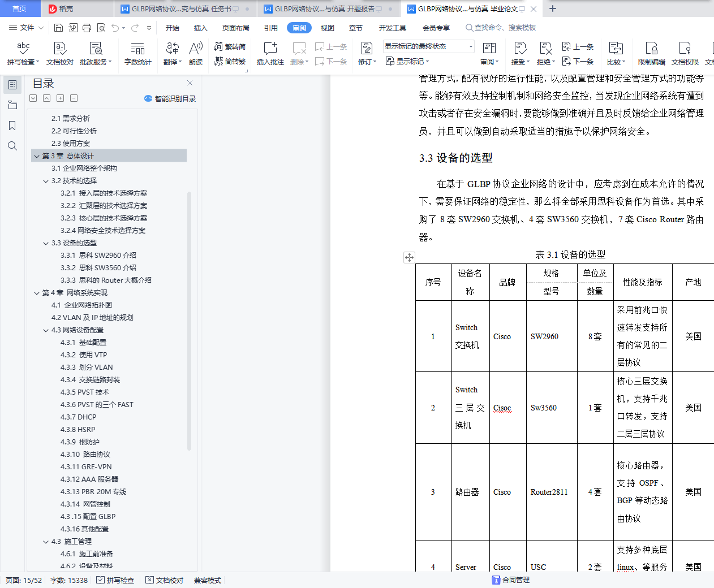Open the customize quick access toolbar arrow

[x=149, y=28]
